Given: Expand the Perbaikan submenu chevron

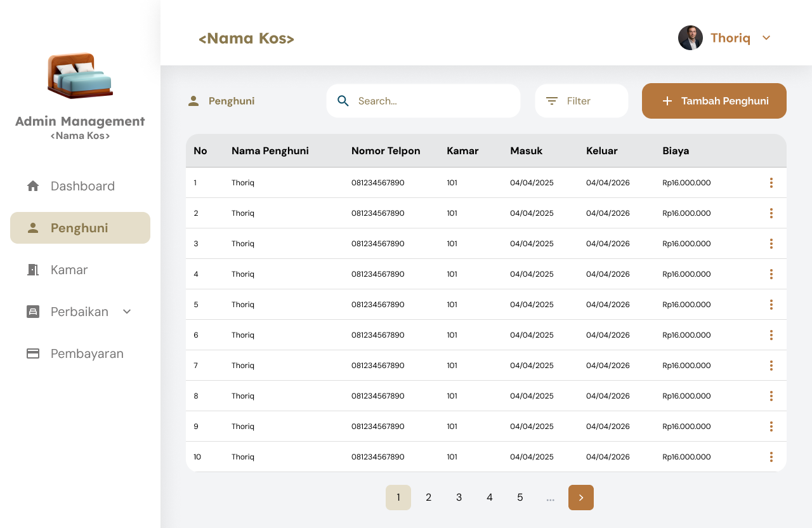Looking at the screenshot, I should (x=126, y=312).
